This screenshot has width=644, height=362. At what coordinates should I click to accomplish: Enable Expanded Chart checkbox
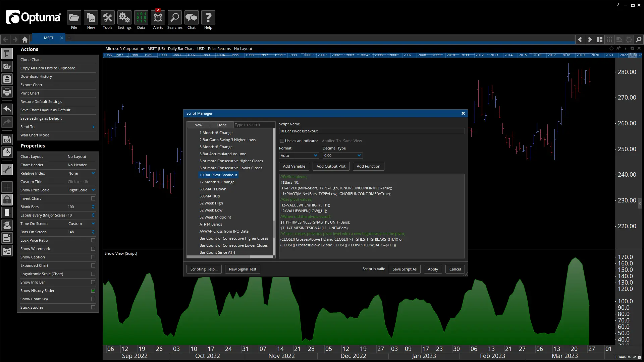(x=93, y=265)
